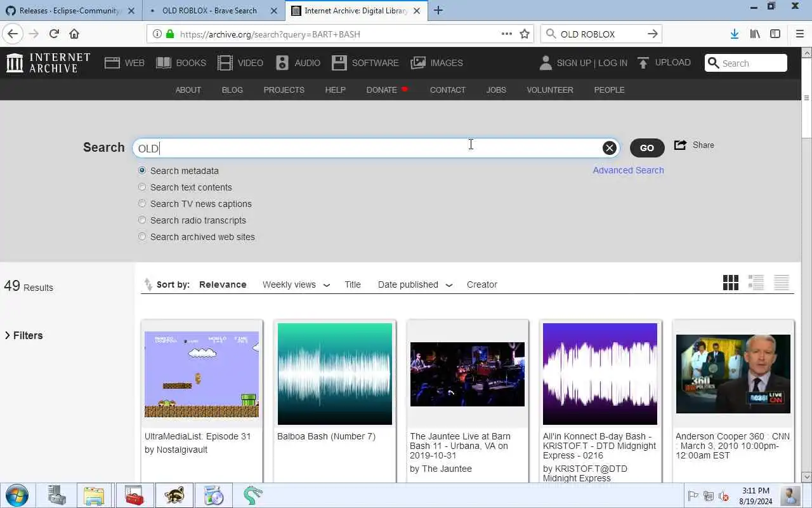
Task: Sort results by Title
Action: click(x=353, y=284)
